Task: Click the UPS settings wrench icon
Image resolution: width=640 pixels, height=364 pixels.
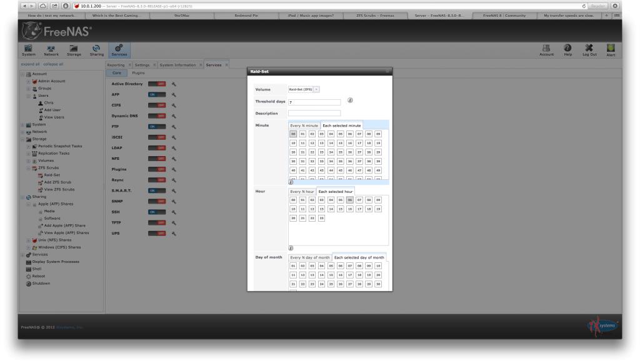Action: point(174,234)
